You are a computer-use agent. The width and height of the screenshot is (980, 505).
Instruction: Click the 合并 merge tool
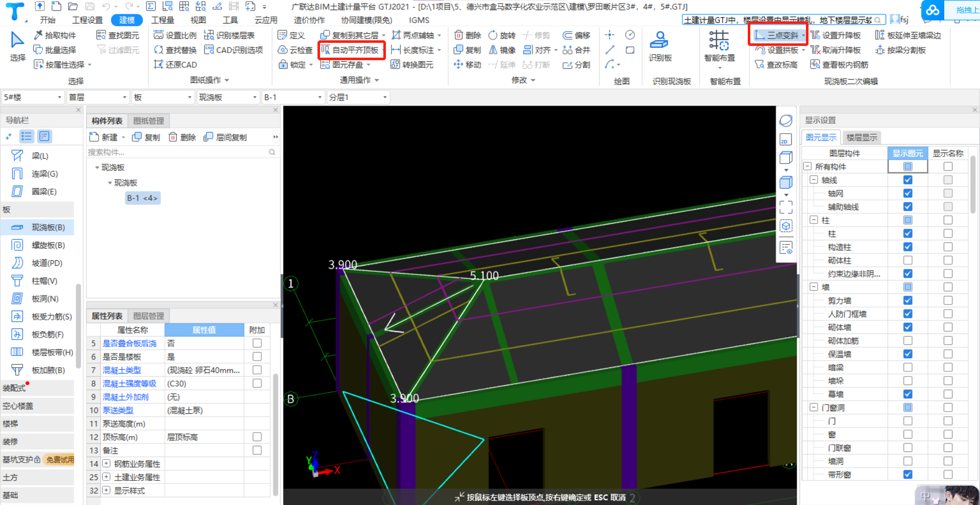tap(576, 50)
